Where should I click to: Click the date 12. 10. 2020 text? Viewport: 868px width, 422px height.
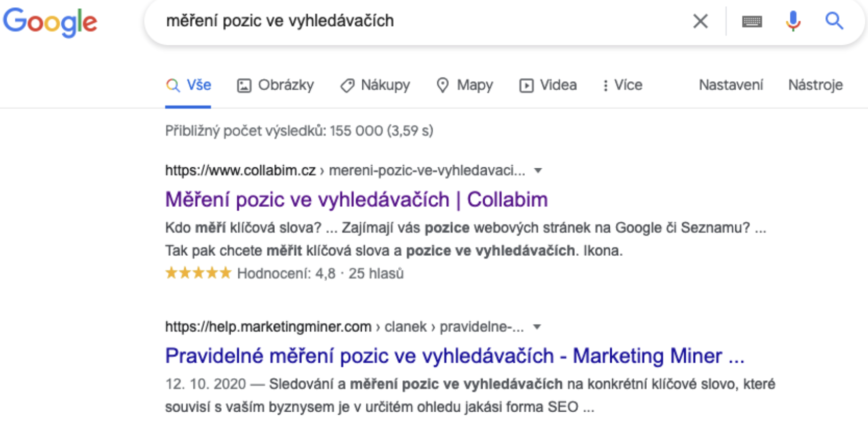click(205, 384)
